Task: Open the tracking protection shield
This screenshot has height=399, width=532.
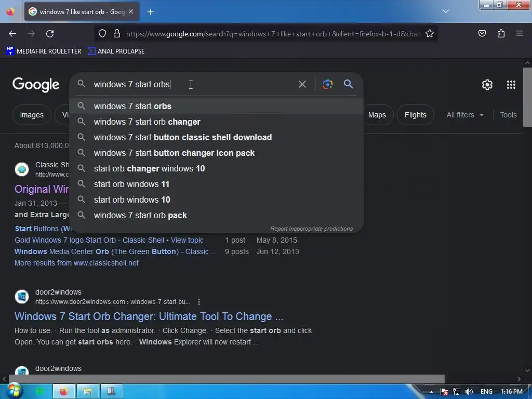Action: (x=102, y=34)
